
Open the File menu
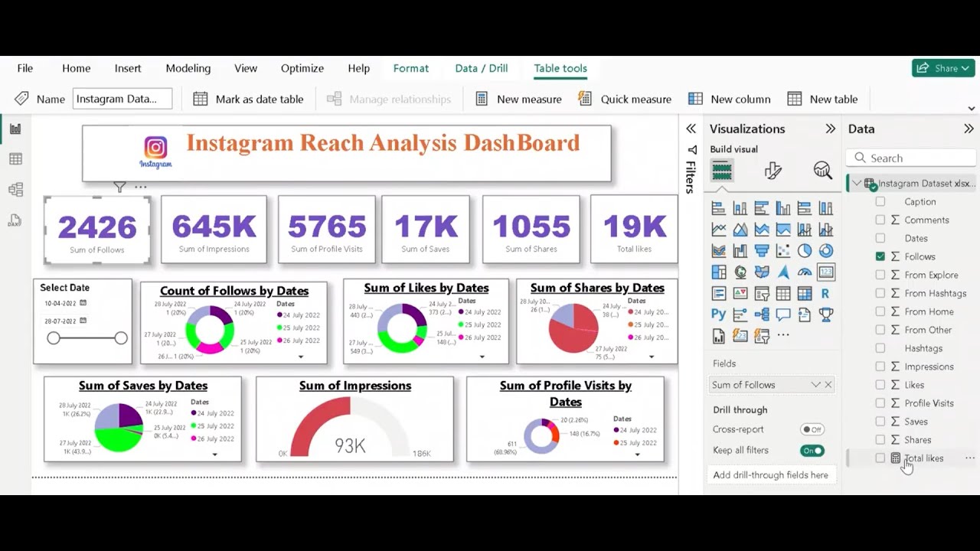25,68
